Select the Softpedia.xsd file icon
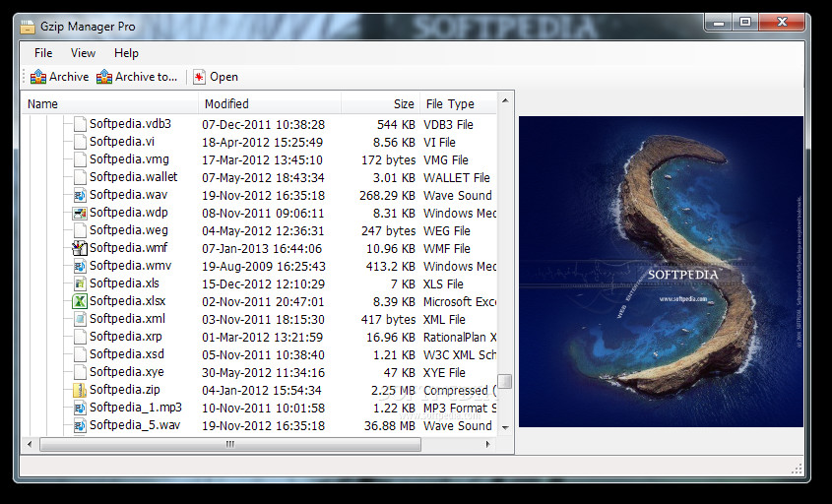Screen dimensions: 832x504 tap(80, 354)
